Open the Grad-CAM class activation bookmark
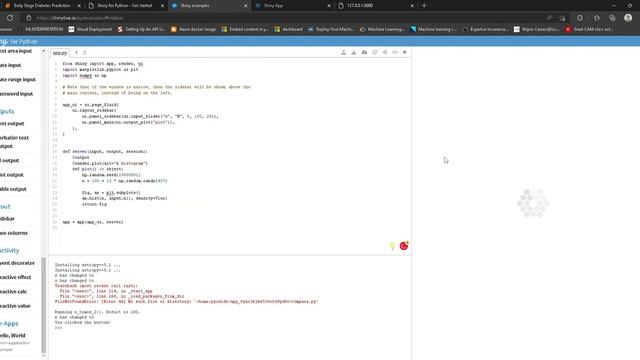This screenshot has height=360, width=640. 590,29
